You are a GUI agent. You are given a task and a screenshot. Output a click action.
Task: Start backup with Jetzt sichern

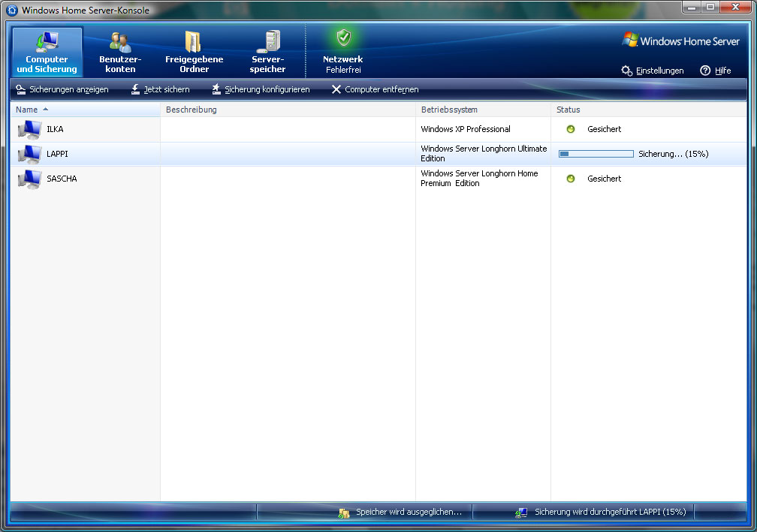[x=160, y=89]
